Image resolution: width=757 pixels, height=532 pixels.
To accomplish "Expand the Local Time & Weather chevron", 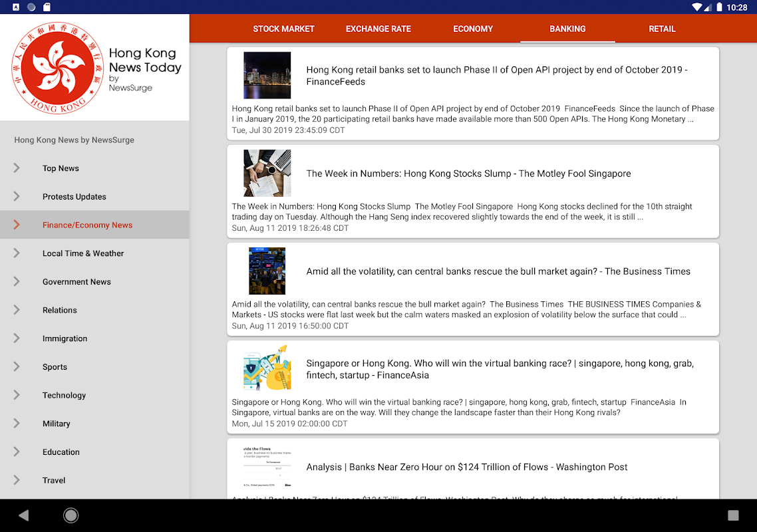I will [17, 253].
